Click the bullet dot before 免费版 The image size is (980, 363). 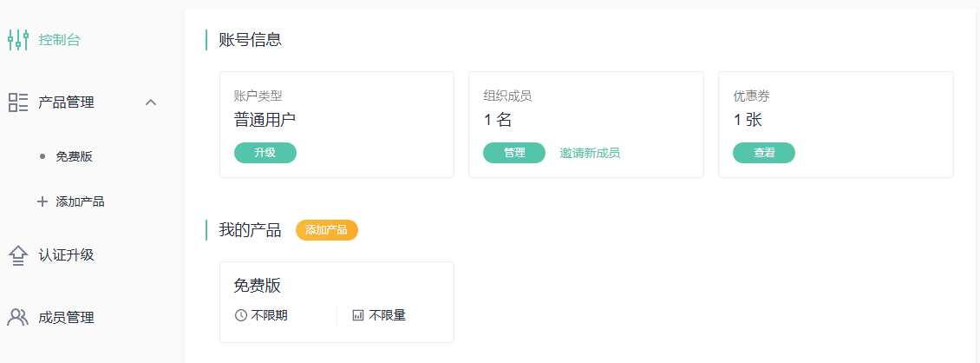pos(42,156)
